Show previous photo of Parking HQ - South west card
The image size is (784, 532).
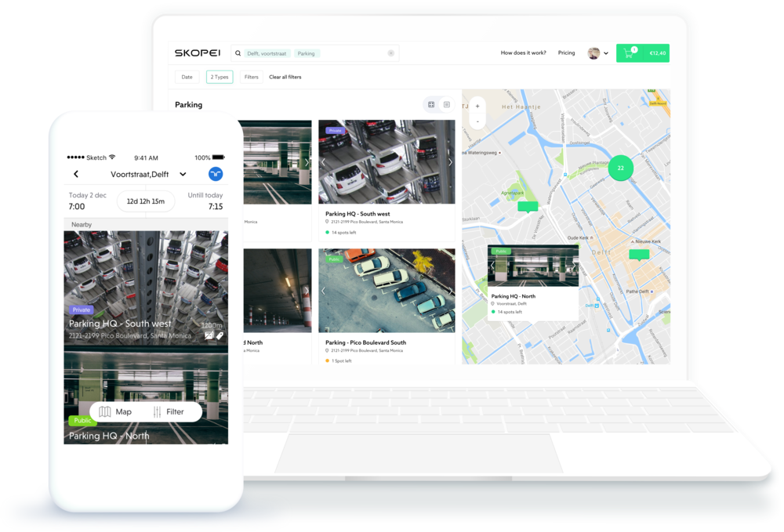[324, 162]
